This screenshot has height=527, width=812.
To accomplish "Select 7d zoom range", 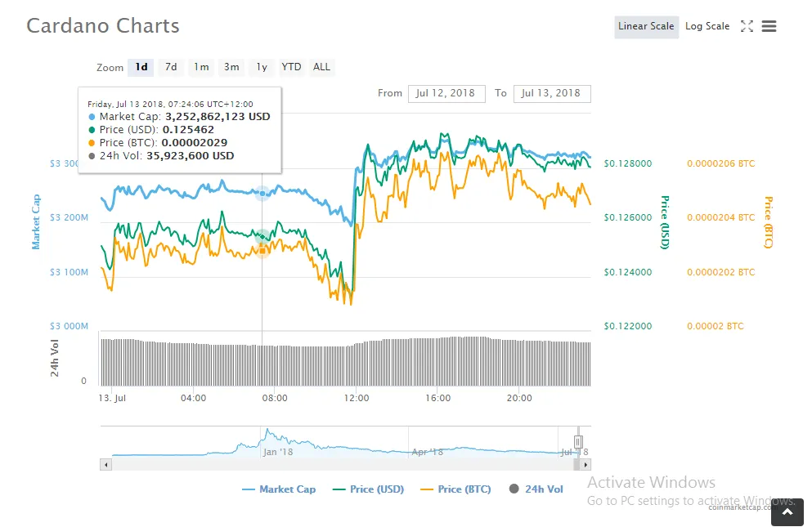I will click(x=171, y=67).
